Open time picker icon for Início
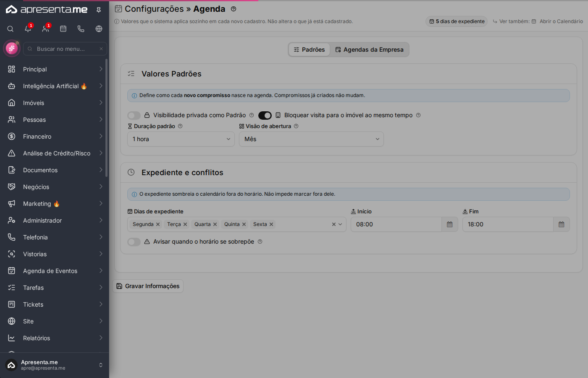Screen dimensions: 588x378 (x=450, y=224)
